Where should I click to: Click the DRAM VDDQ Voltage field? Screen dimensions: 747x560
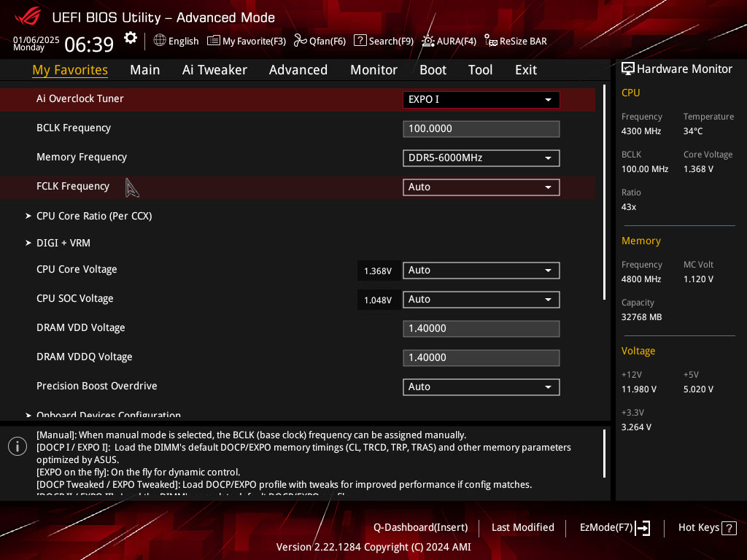[481, 357]
